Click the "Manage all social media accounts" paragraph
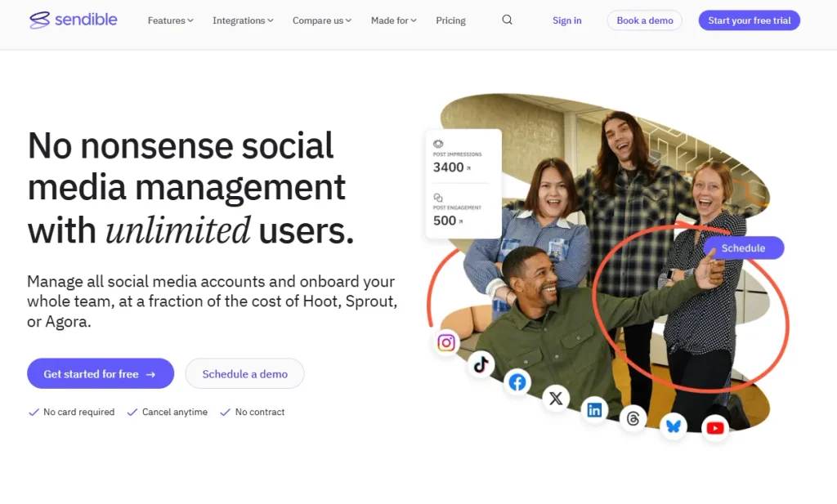837x504 pixels. click(213, 301)
